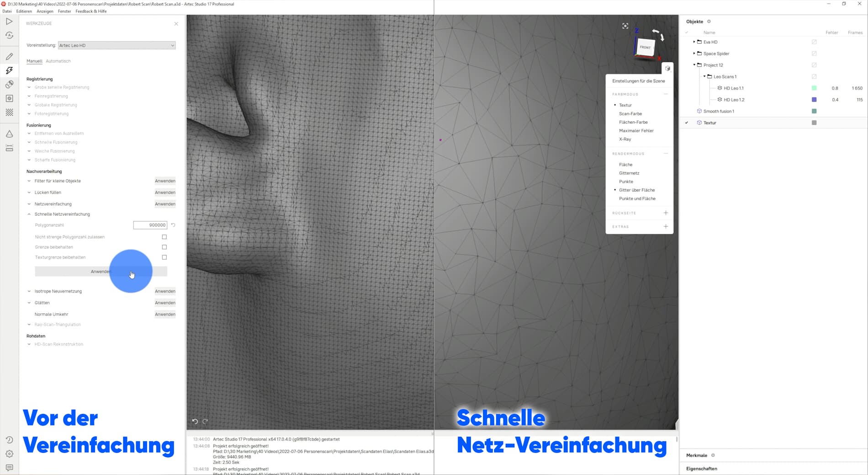Switch to the Automatisch tab

pos(58,61)
